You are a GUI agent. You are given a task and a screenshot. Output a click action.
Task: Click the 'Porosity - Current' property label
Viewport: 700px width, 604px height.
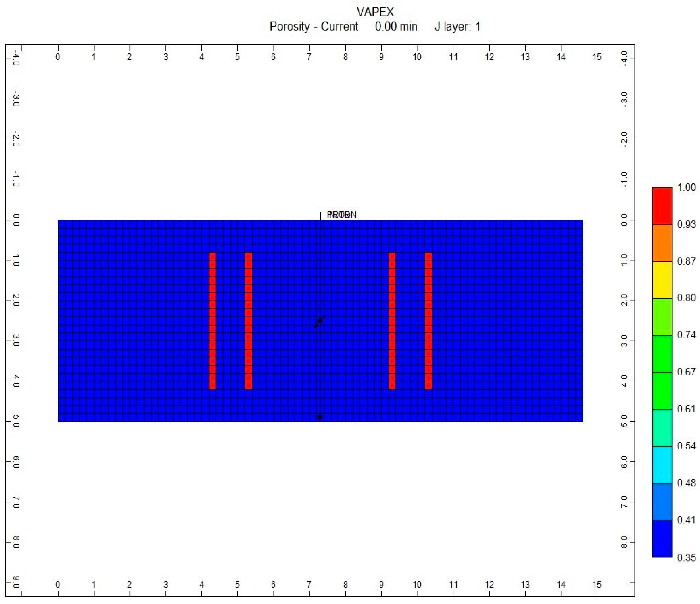tap(314, 26)
